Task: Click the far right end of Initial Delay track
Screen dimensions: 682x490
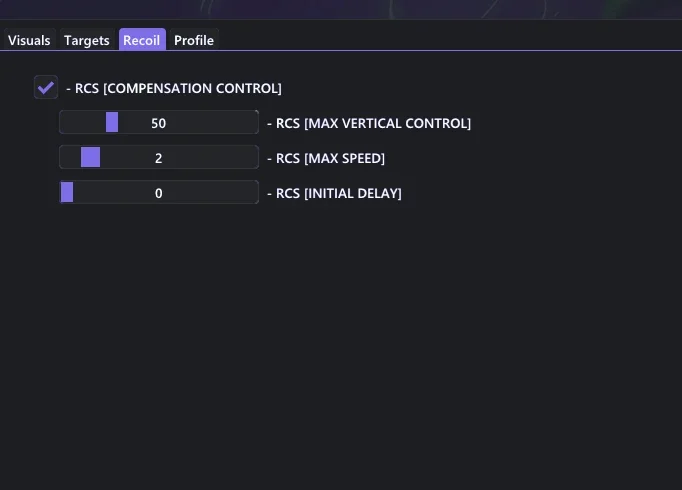Action: click(255, 192)
